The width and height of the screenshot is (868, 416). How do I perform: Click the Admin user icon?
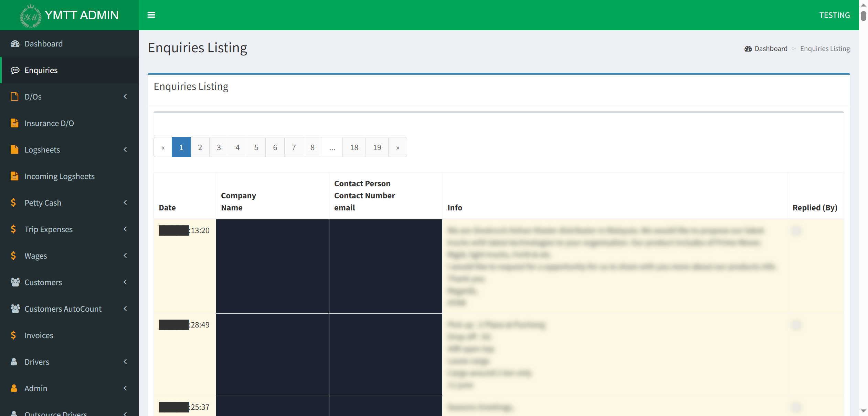tap(14, 388)
